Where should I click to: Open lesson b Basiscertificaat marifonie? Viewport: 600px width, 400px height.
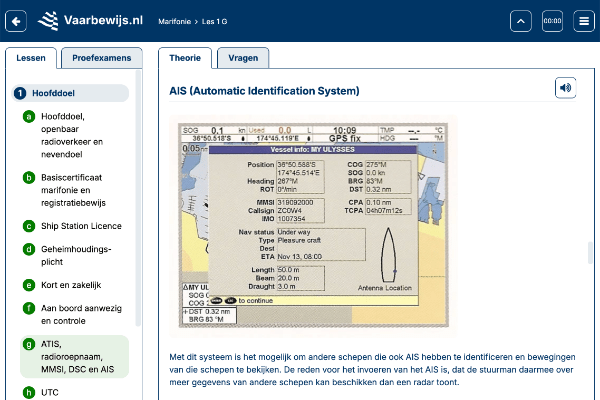click(75, 190)
